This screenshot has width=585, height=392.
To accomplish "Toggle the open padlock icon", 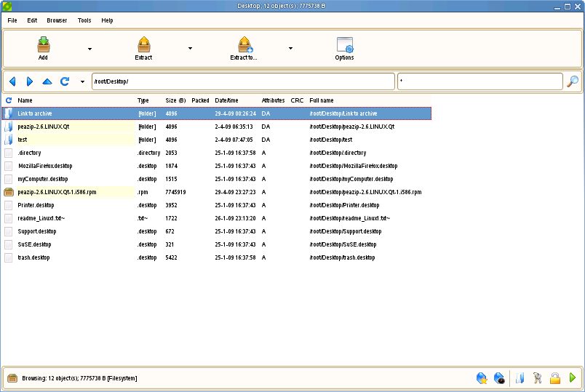I will click(x=554, y=378).
